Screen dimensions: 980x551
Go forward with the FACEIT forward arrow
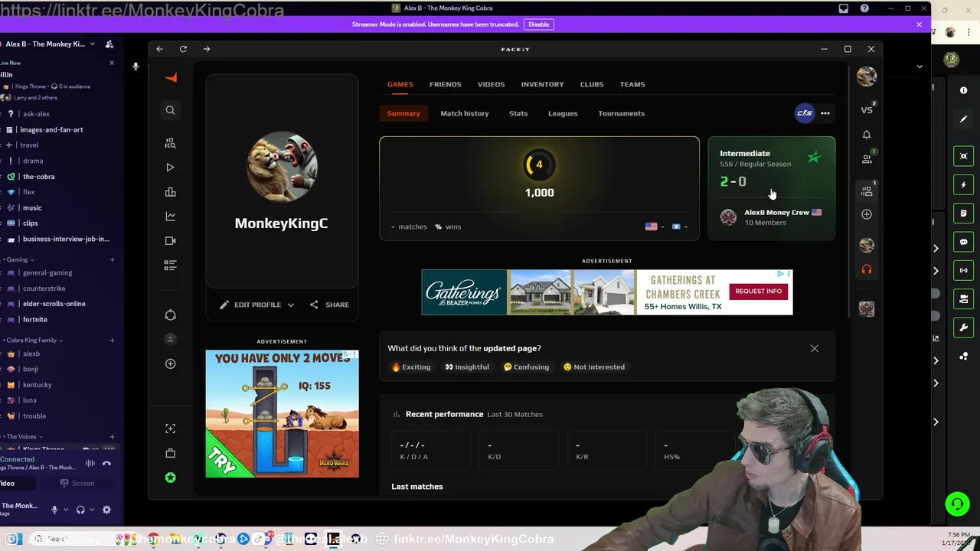(207, 49)
